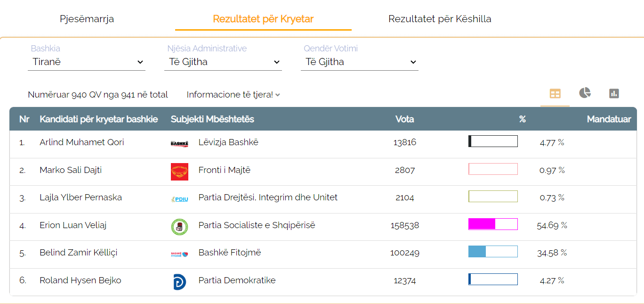Screen dimensions: 644x304
Task: Switch to the Pjesëmarrja tab
Action: (x=87, y=19)
